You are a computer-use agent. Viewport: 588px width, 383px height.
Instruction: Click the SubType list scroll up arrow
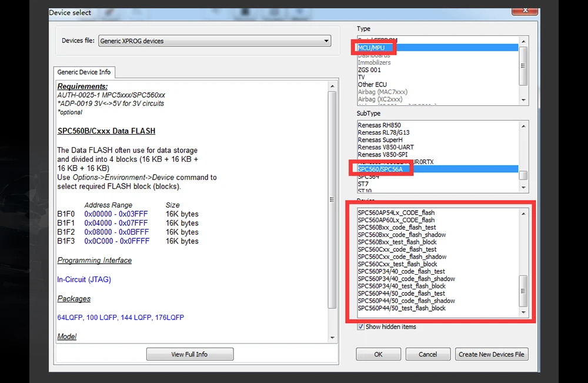pos(523,126)
